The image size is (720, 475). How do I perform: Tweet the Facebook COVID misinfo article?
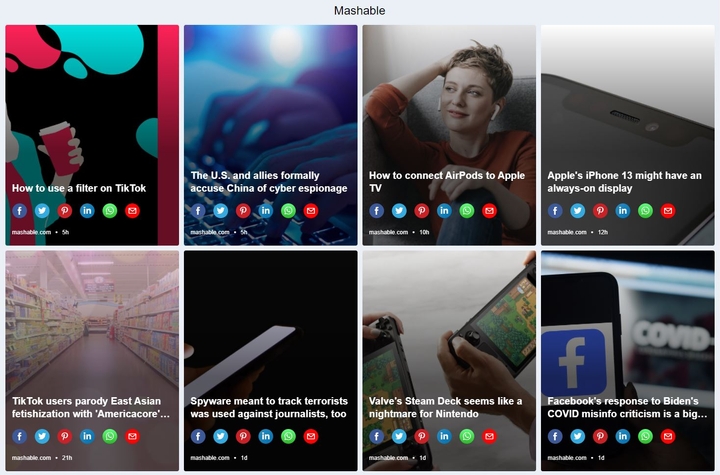pos(578,436)
